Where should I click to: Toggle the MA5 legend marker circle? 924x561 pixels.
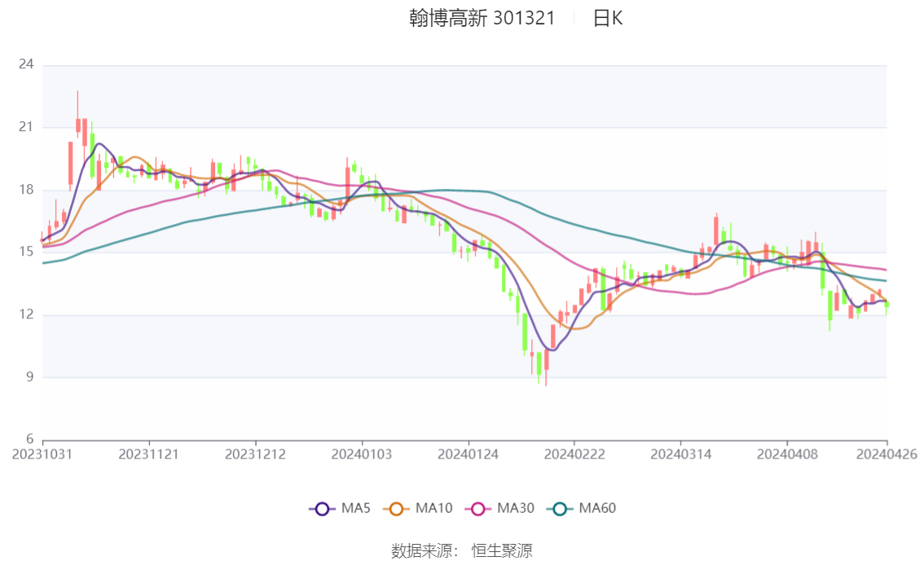322,509
